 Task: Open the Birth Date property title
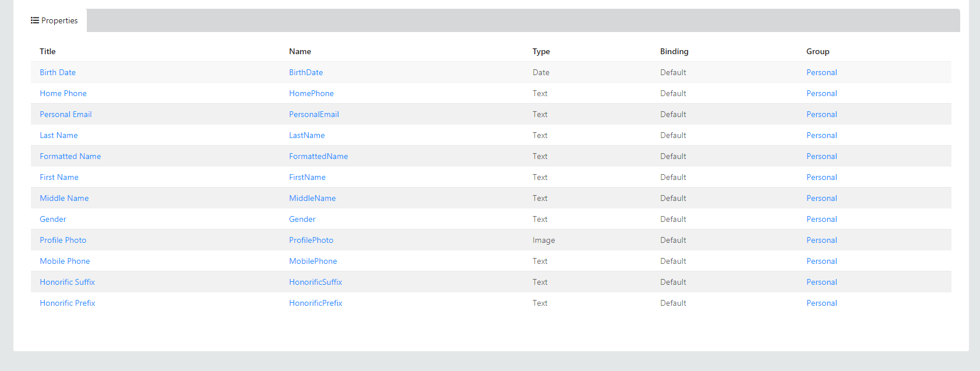click(58, 72)
